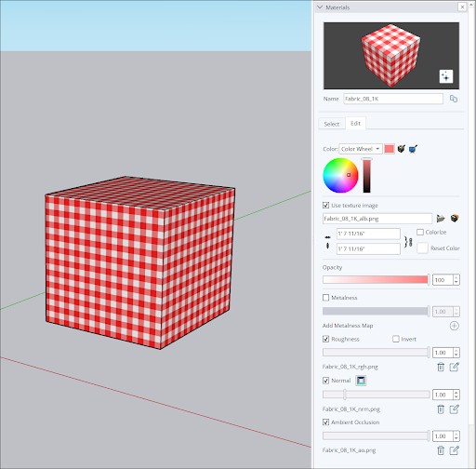This screenshot has height=469, width=476.
Task: Switch to the Edit tab
Action: click(355, 124)
